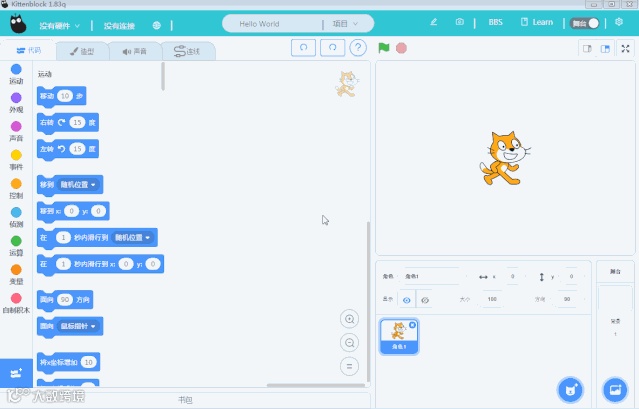Add a new sprite with cat button
The height and width of the screenshot is (409, 639).
571,390
